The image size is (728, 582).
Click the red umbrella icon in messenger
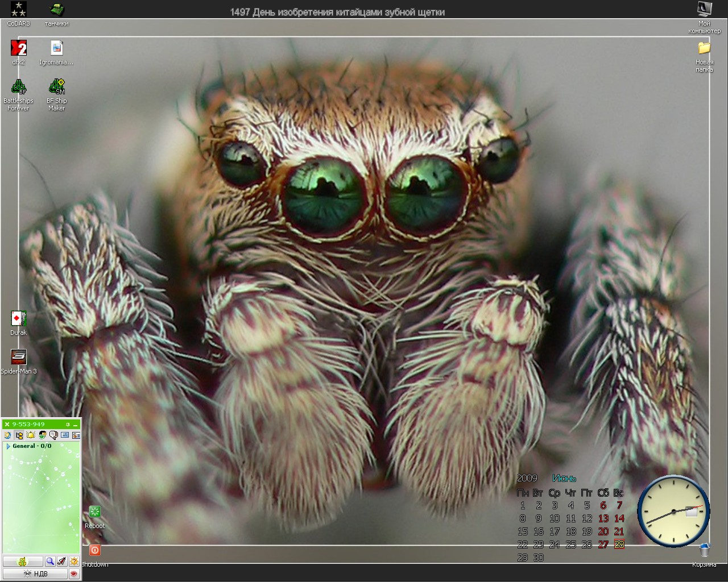point(62,561)
